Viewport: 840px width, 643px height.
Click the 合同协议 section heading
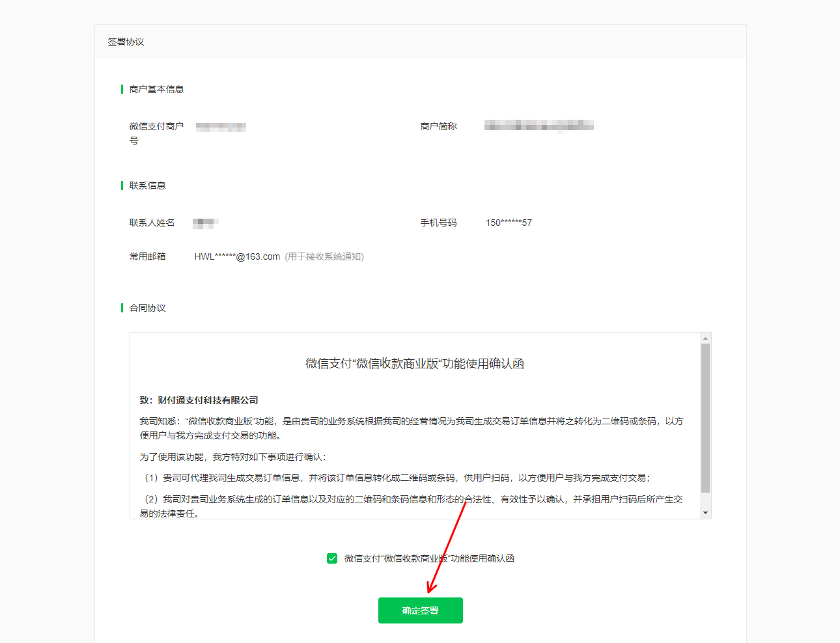[x=147, y=308]
